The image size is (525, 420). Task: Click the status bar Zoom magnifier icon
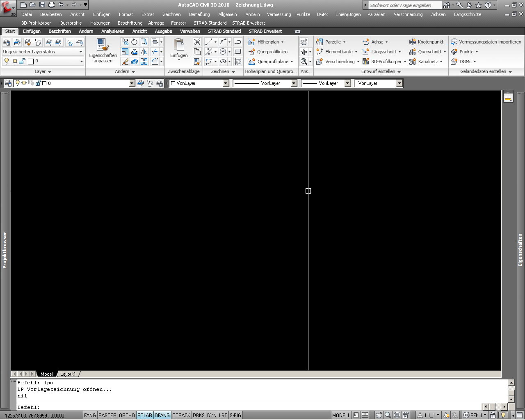click(x=388, y=415)
